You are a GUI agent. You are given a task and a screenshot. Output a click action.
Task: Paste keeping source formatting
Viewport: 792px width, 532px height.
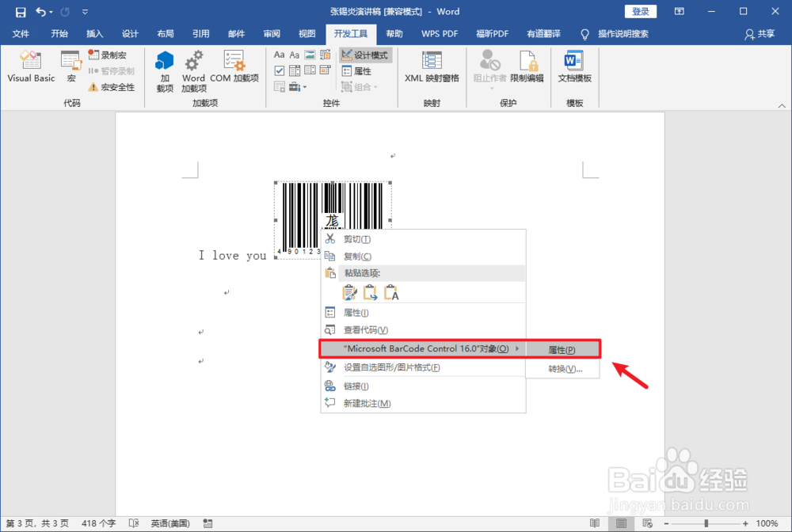point(349,292)
